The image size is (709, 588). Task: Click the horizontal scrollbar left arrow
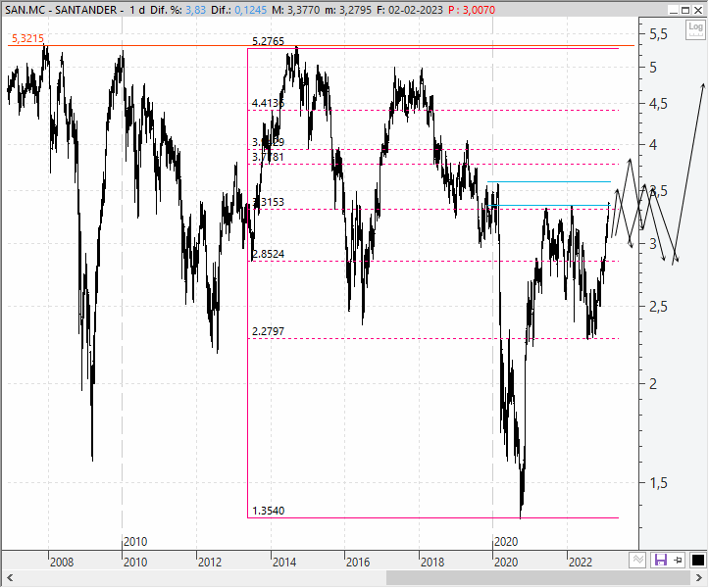tap(10, 577)
